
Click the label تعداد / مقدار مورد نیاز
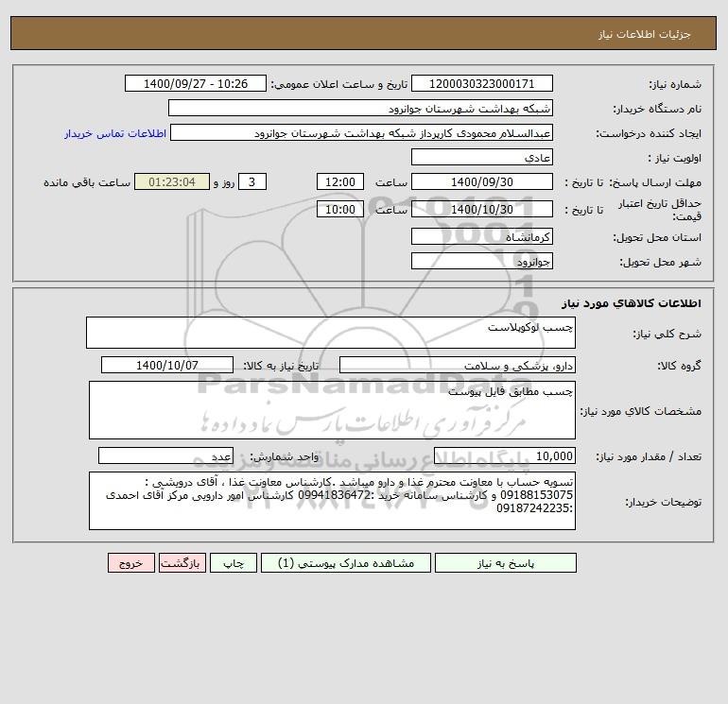pyautogui.click(x=649, y=457)
